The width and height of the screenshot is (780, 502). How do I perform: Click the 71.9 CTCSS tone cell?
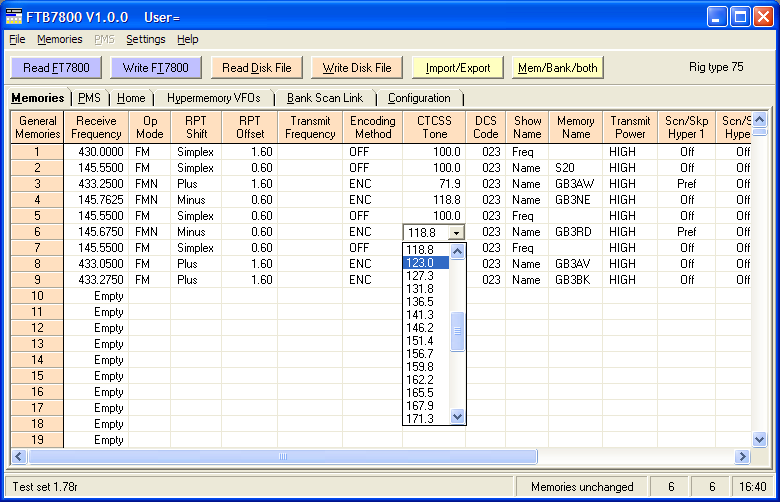(x=434, y=184)
